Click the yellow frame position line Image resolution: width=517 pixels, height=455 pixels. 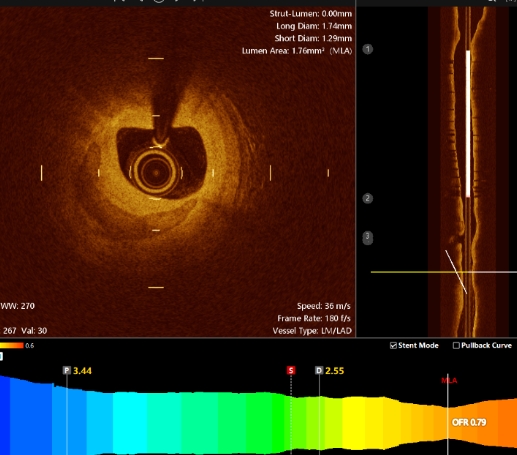[444, 272]
